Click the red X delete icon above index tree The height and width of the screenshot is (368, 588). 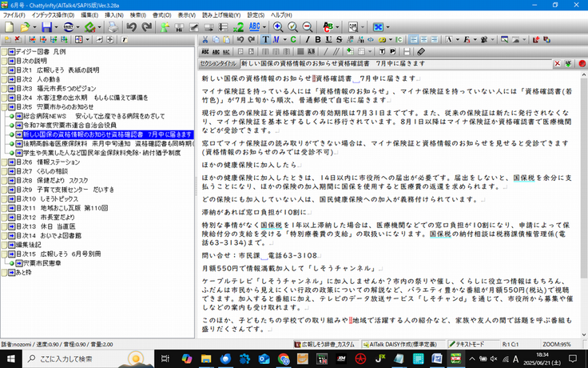point(18,39)
